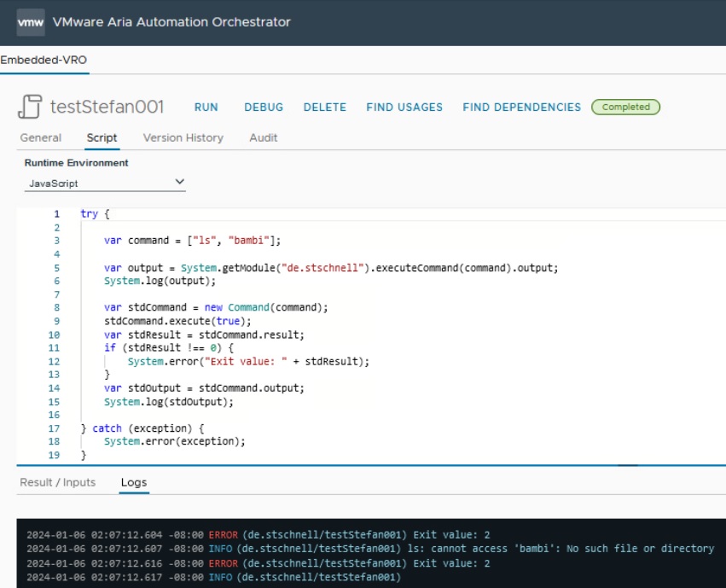Click the System.error "Exit value: " line
726x588 pixels.
tap(248, 362)
